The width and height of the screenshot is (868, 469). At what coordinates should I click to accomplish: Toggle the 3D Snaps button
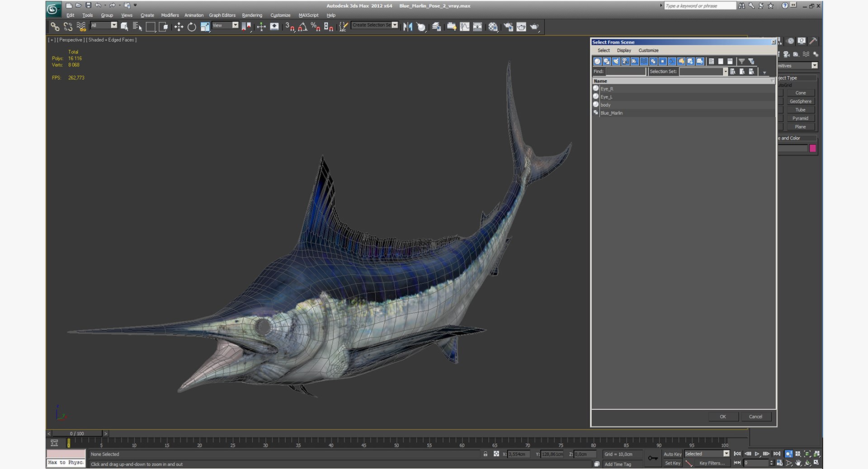290,27
